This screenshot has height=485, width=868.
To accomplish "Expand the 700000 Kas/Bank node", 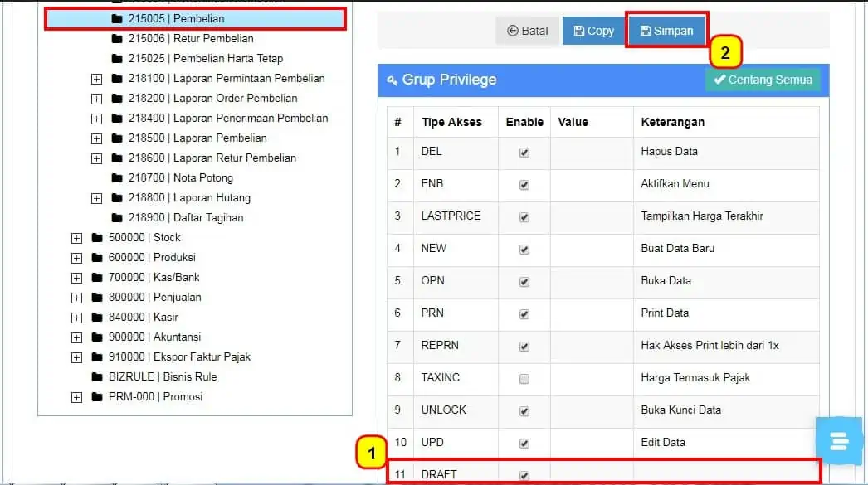I will pos(76,279).
